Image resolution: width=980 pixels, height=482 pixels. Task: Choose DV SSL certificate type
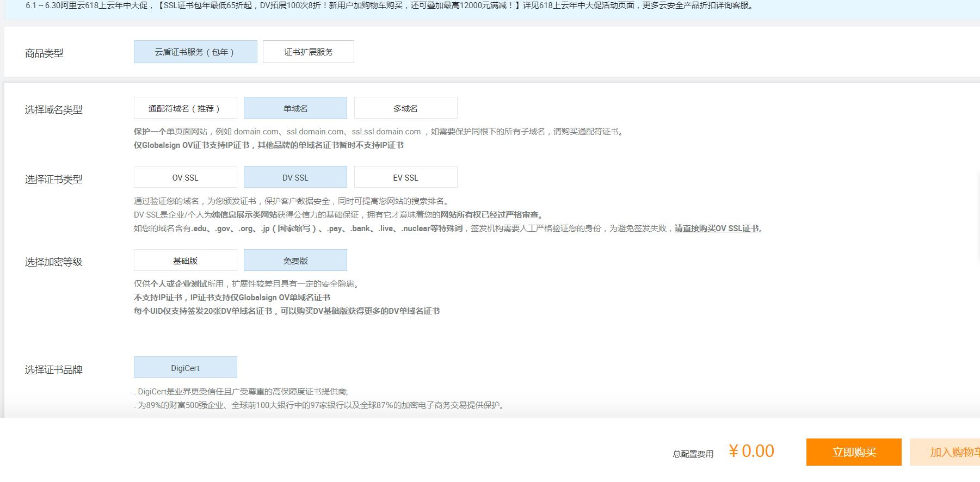(x=295, y=177)
